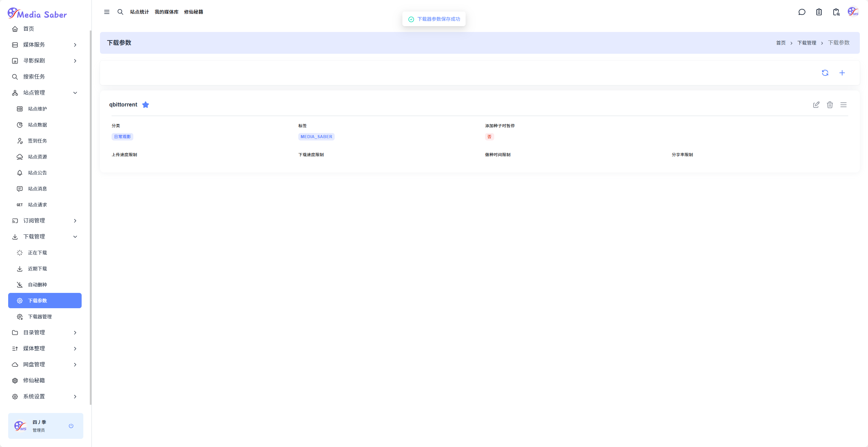Click the three-line menu icon on qbittorrent card
This screenshot has width=868, height=447.
point(843,105)
